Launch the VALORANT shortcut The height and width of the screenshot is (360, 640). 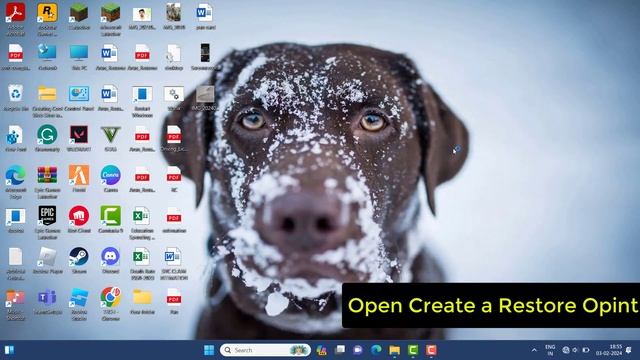[x=79, y=135]
